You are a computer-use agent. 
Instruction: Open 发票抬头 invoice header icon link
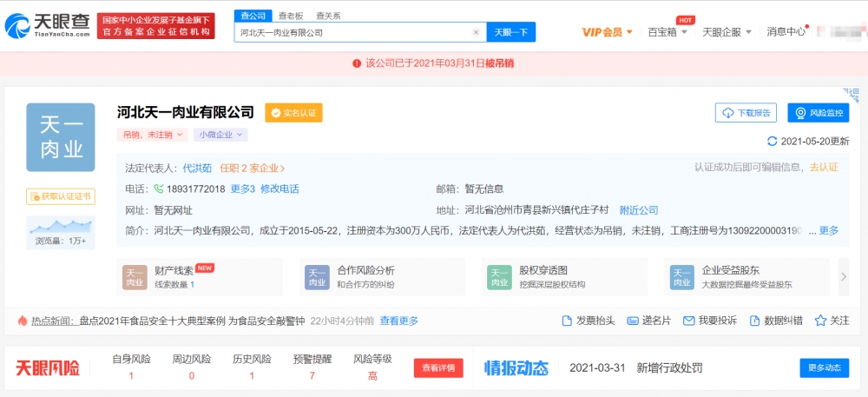coord(567,321)
